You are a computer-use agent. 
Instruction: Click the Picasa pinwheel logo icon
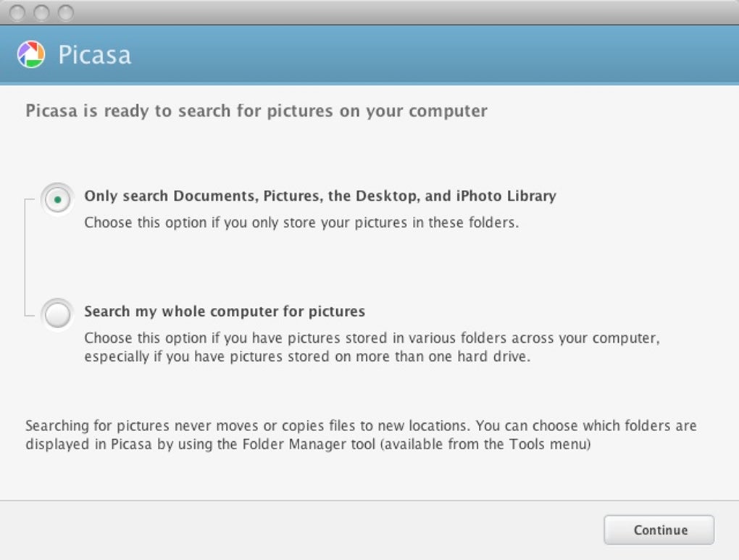[x=31, y=54]
